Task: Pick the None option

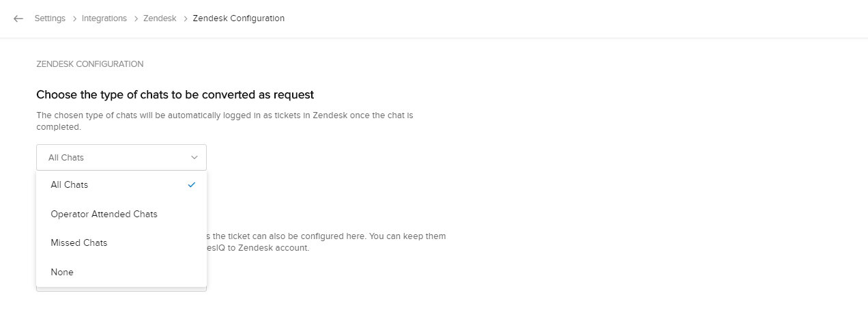Action: [62, 272]
